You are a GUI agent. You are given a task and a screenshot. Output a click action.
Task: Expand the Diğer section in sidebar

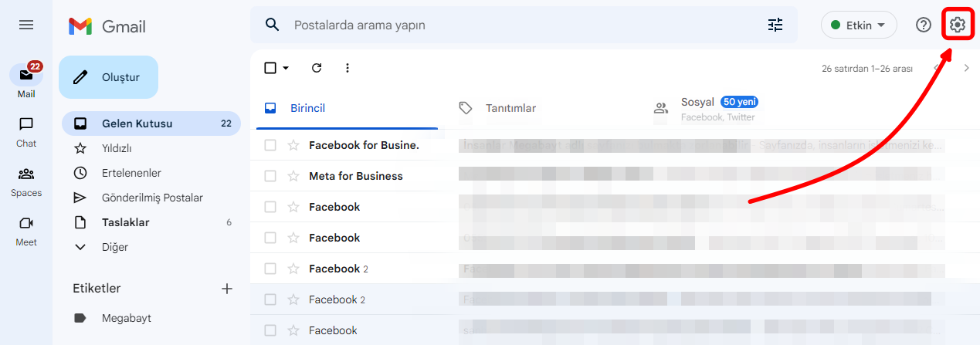click(114, 247)
